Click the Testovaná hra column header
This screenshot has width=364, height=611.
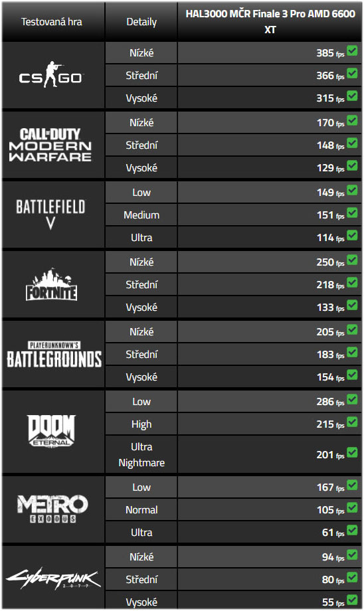pos(52,22)
